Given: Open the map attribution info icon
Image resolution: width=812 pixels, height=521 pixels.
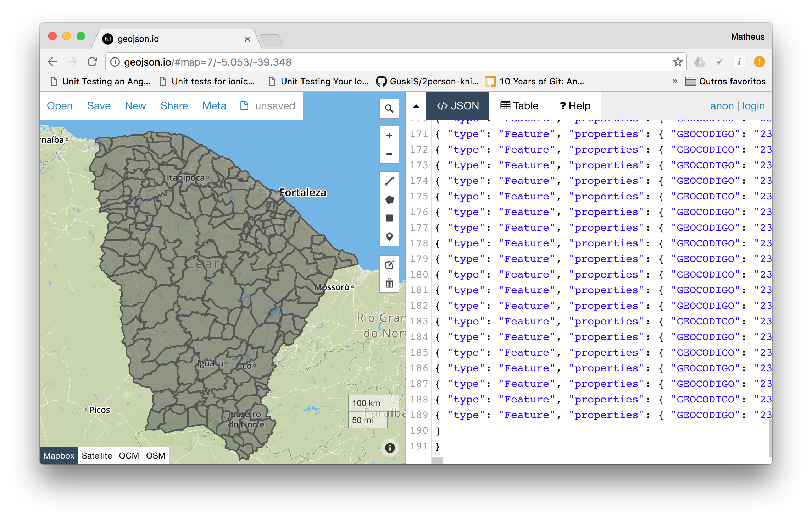Looking at the screenshot, I should pos(390,448).
